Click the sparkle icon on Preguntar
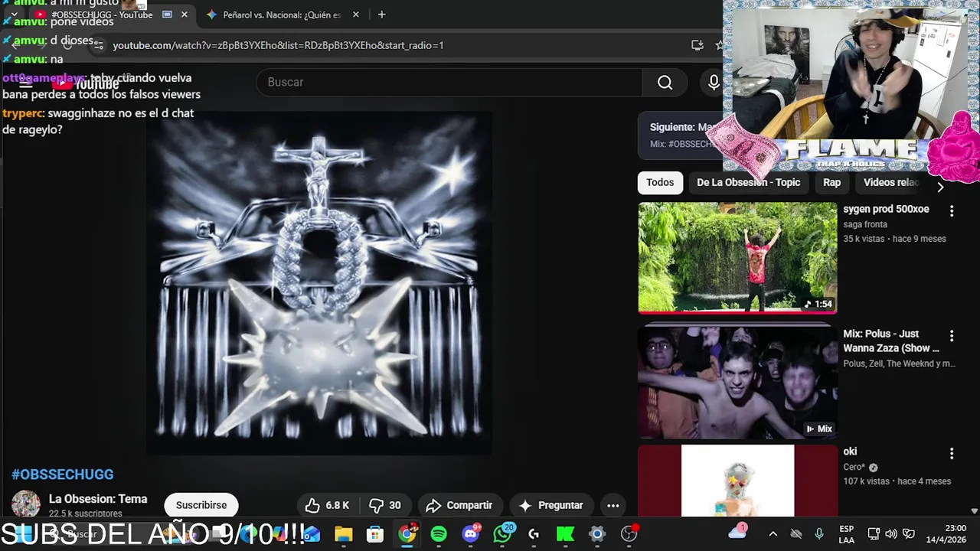Viewport: 980px width, 551px height. click(525, 505)
